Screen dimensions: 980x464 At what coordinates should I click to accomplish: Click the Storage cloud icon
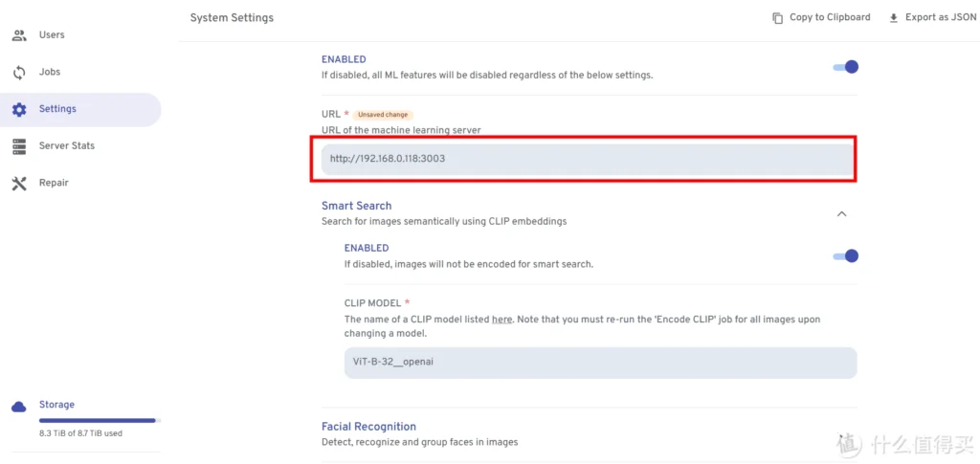coord(19,406)
